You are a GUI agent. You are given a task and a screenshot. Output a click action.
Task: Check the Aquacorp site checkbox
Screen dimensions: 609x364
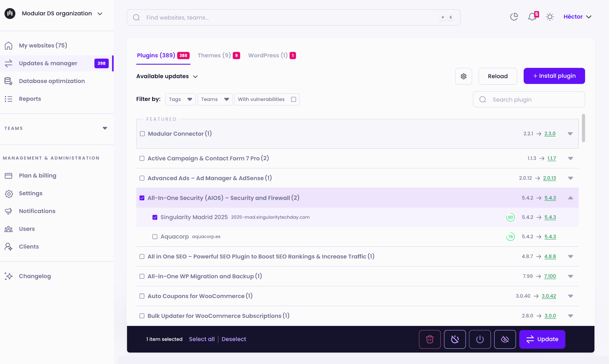pos(155,237)
